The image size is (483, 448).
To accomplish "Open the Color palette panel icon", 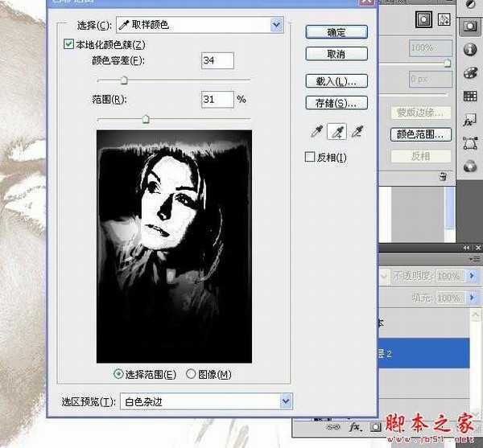I will [x=471, y=72].
